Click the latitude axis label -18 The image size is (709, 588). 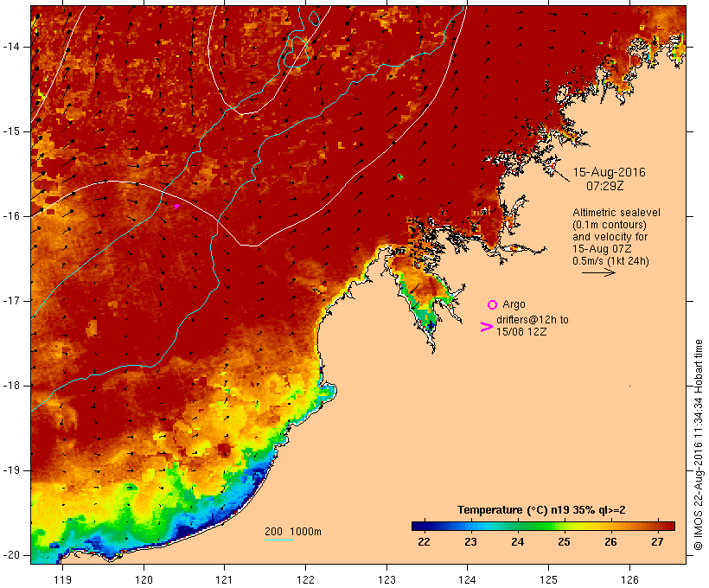tap(11, 386)
